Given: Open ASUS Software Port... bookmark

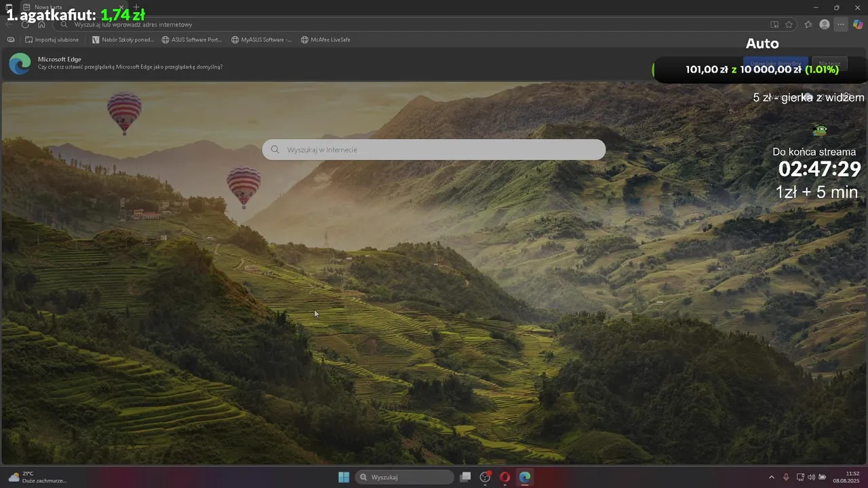Looking at the screenshot, I should point(192,39).
